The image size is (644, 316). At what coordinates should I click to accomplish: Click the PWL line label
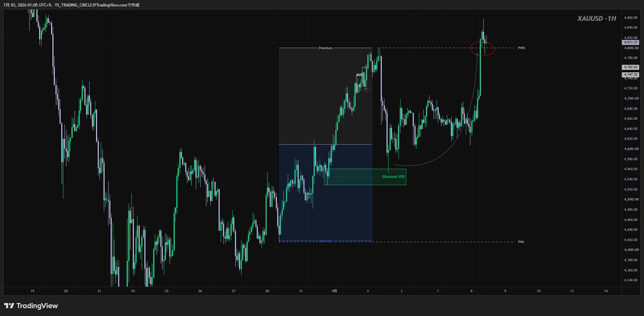coord(521,242)
